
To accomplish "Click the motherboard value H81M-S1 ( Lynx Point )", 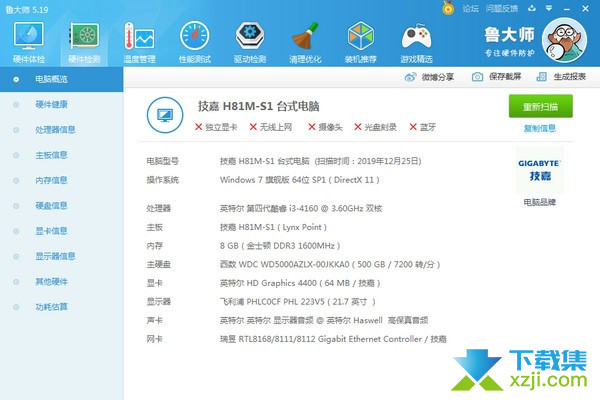I will pos(273,227).
